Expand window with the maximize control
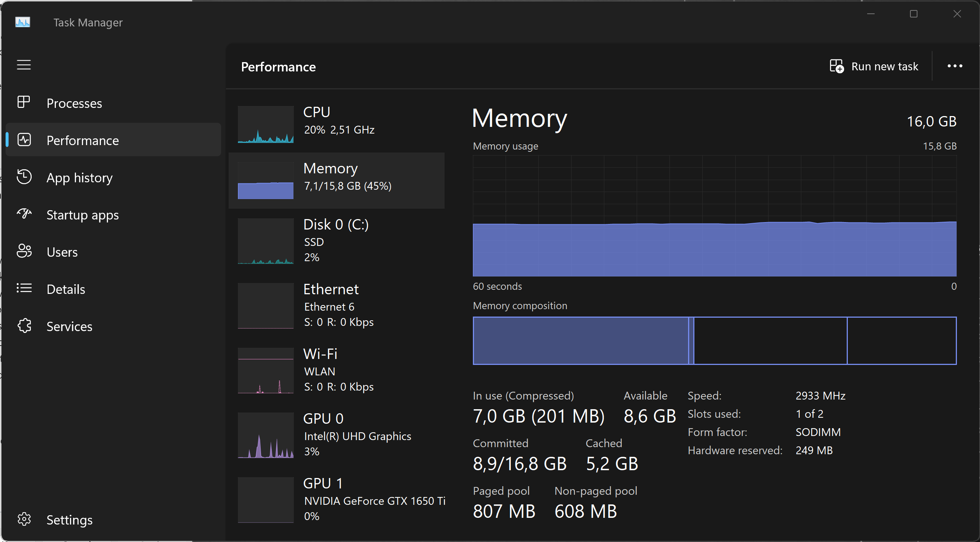The height and width of the screenshot is (542, 980). (x=914, y=14)
